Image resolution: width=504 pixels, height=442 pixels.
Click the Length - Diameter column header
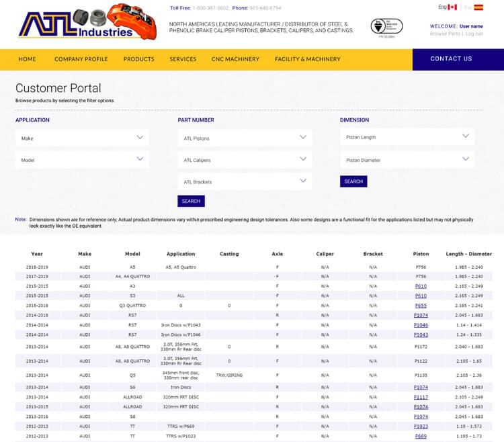click(469, 254)
